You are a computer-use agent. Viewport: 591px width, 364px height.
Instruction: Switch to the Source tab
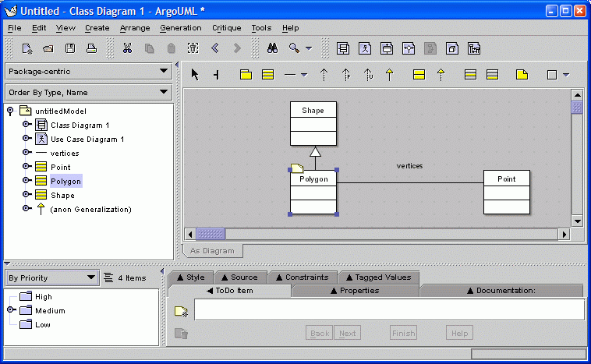[239, 277]
